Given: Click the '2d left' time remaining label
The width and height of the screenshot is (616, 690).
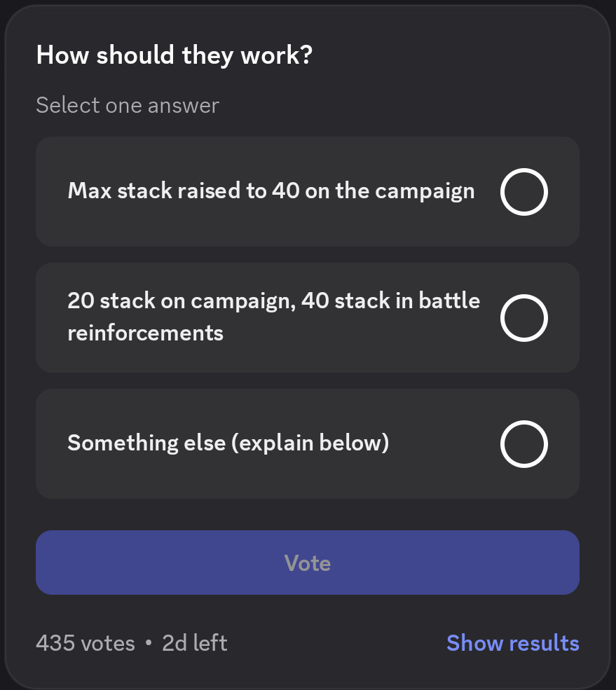Looking at the screenshot, I should tap(195, 643).
